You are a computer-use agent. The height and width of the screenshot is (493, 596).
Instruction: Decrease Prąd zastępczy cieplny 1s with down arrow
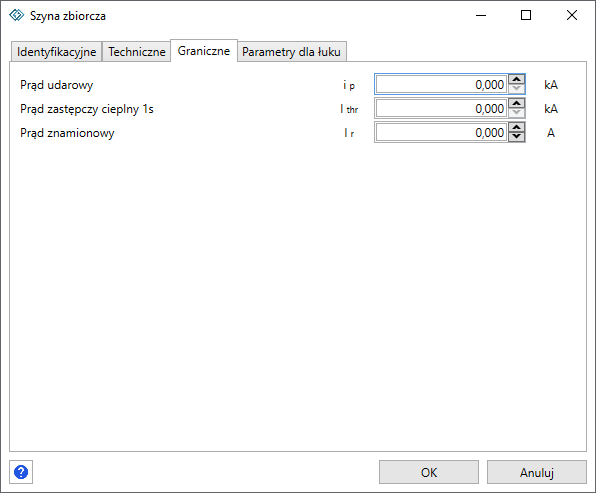tap(516, 113)
